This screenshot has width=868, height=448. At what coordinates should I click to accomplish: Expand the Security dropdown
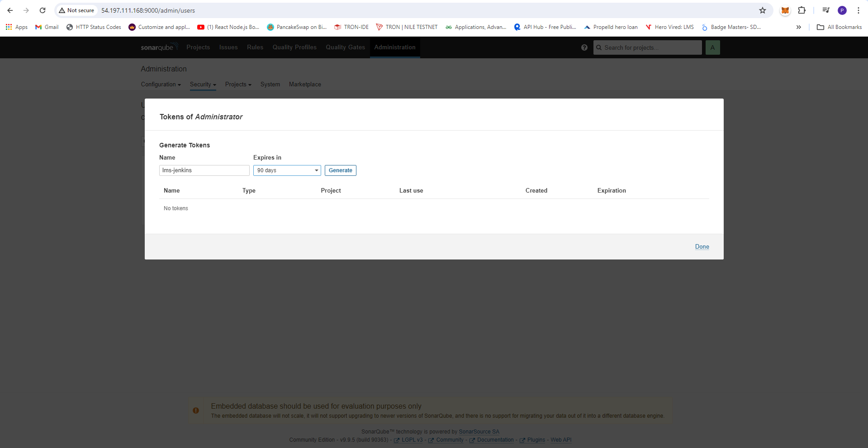(x=203, y=85)
